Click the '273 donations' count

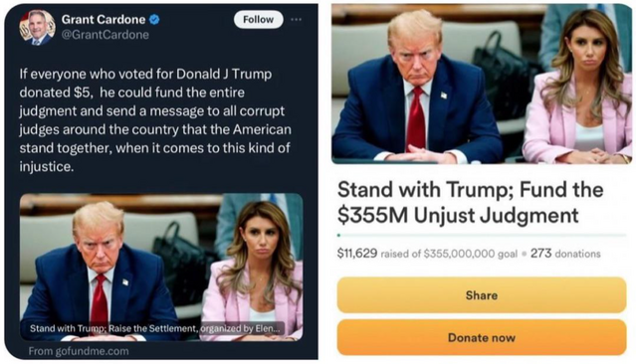coord(565,254)
